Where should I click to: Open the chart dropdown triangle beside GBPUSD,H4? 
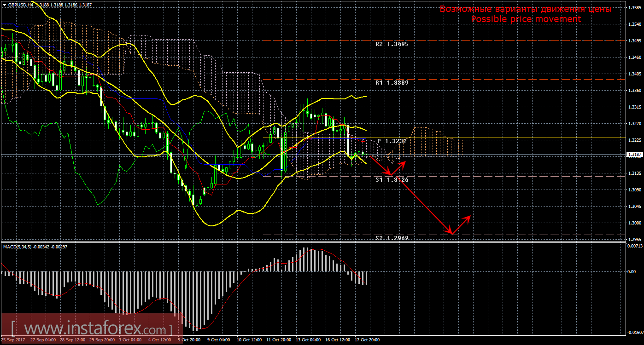tap(4, 5)
